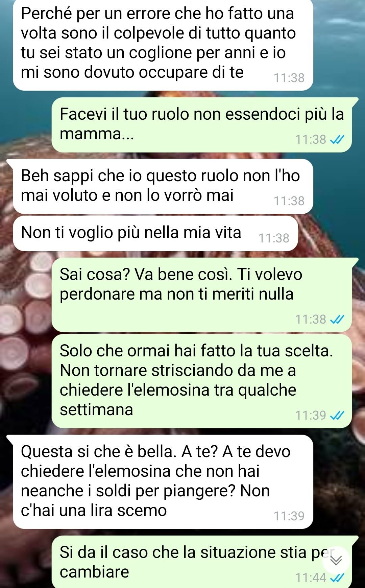Image resolution: width=365 pixels, height=588 pixels.
Task: Tap the 11:39 timestamp on 'Non c'hai una lira scemo'
Action: [x=289, y=516]
